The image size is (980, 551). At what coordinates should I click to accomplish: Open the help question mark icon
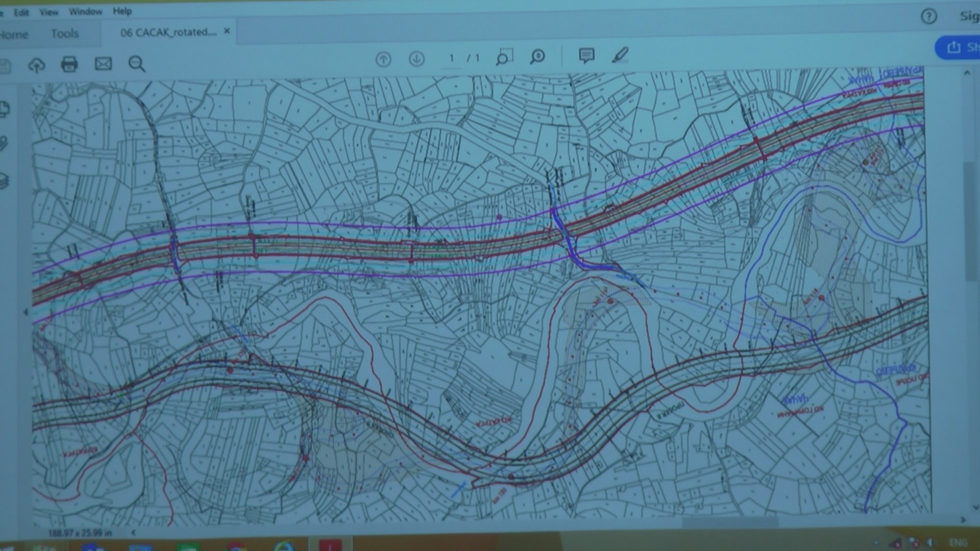point(929,17)
